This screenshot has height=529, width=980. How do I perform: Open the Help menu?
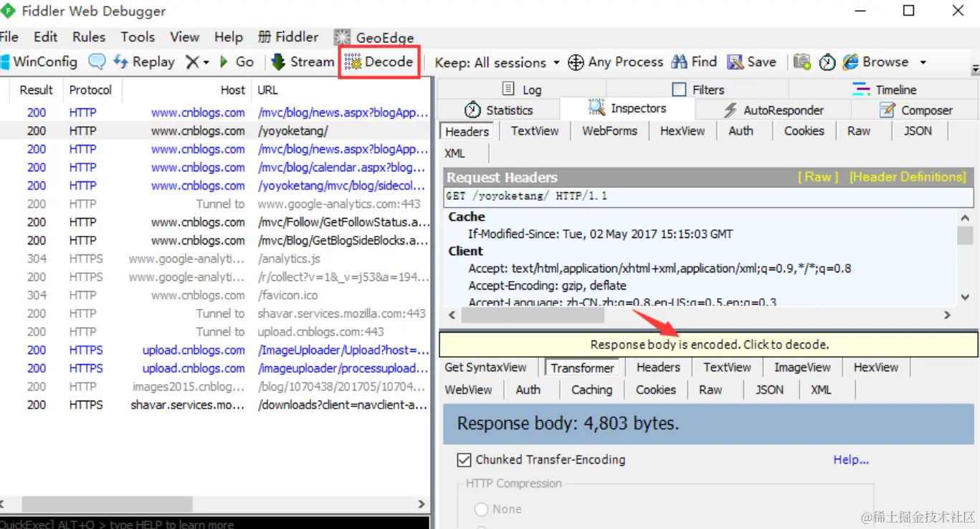[229, 37]
